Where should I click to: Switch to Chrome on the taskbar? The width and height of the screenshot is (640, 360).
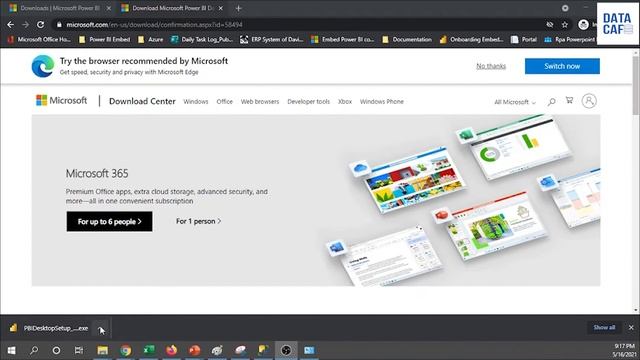(126, 350)
